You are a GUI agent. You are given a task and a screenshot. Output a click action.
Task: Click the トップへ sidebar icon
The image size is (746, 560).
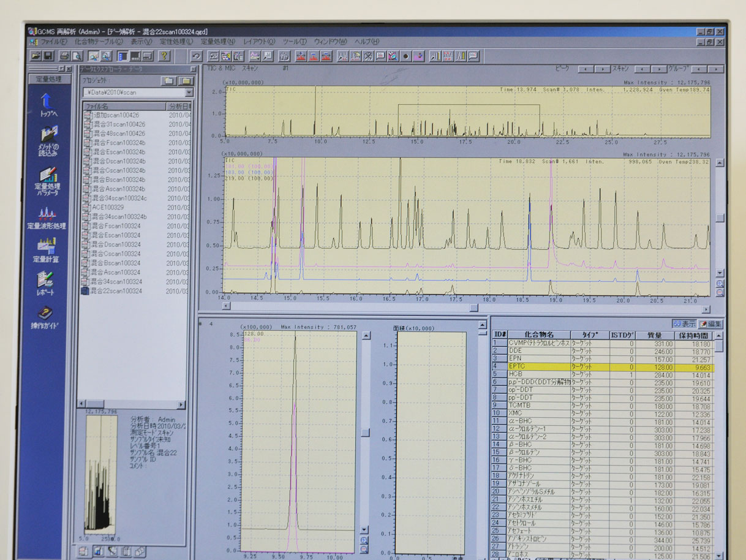[48, 105]
